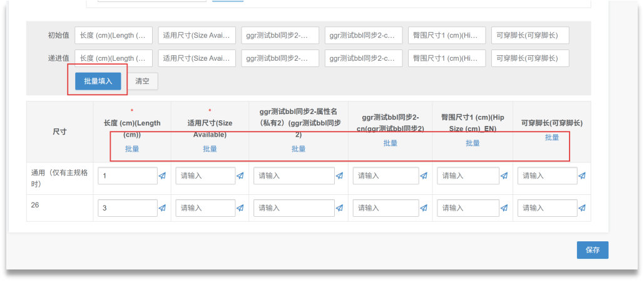Focus 递进值 row 可穿脚长 input field
The width and height of the screenshot is (644, 282).
pyautogui.click(x=529, y=58)
